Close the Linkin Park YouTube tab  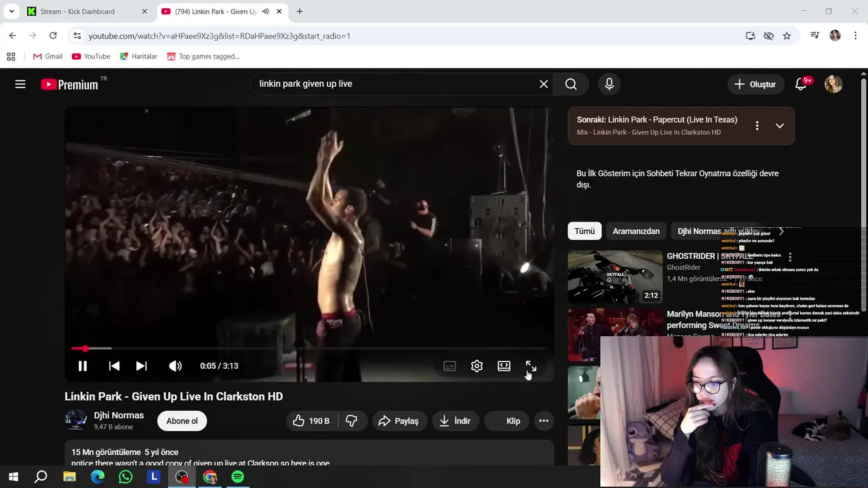pos(279,12)
